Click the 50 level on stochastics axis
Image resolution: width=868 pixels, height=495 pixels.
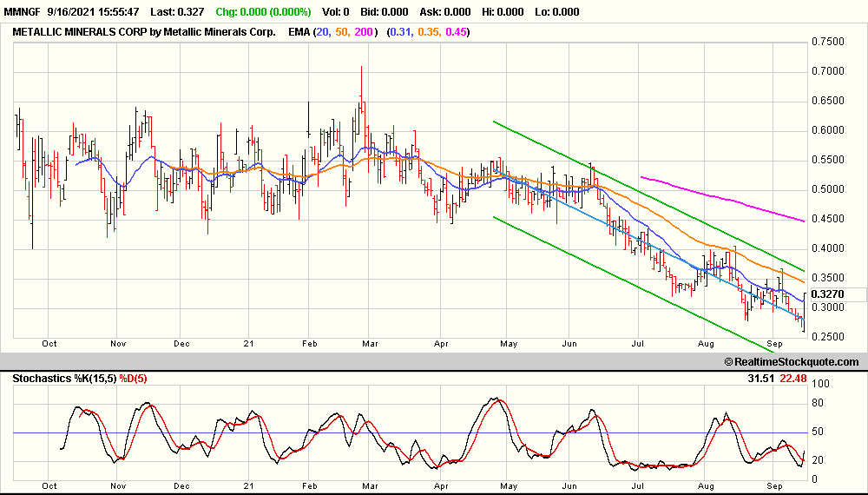click(819, 432)
